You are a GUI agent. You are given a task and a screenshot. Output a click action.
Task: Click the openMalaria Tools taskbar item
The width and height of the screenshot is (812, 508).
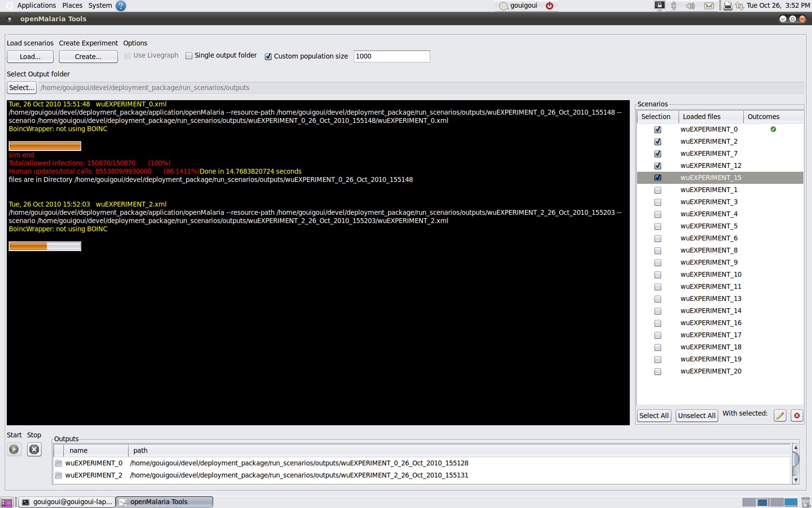[165, 502]
